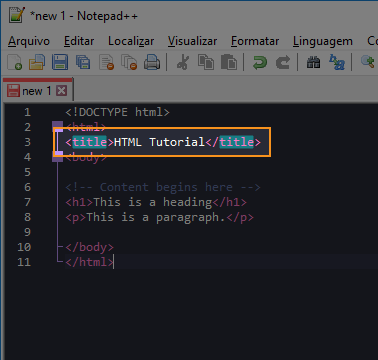378x360 pixels.
Task: Click the Redo arrow icon
Action: click(x=283, y=62)
